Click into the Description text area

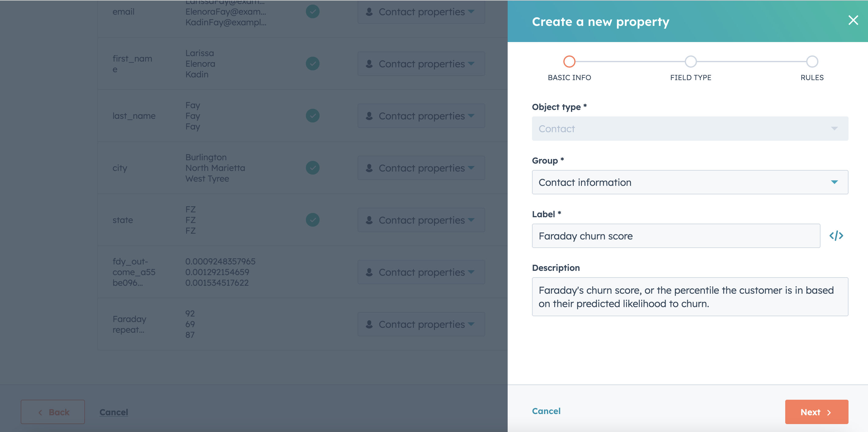point(690,297)
